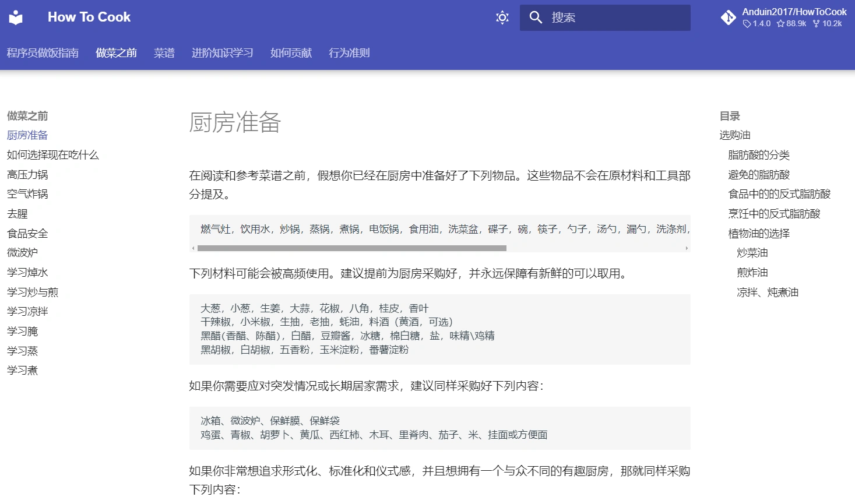Jump to 选购油 in table of contents
855x504 pixels.
(x=734, y=135)
